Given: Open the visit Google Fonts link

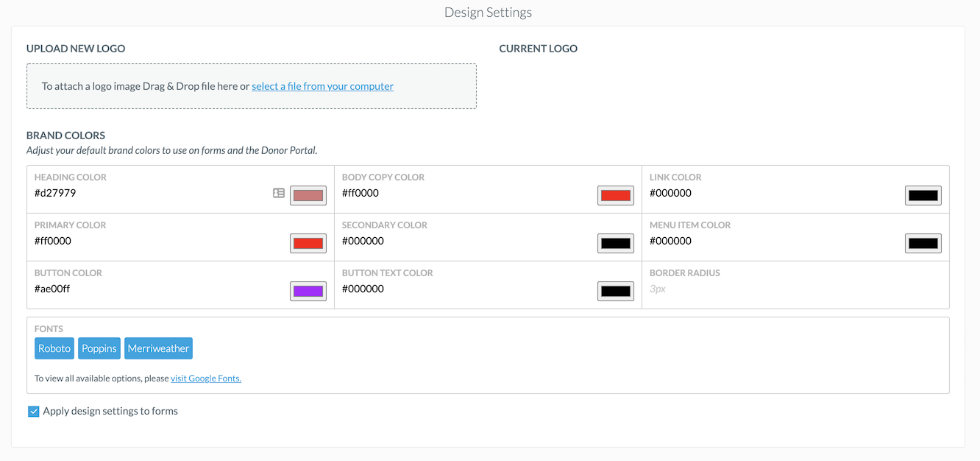Looking at the screenshot, I should [206, 379].
